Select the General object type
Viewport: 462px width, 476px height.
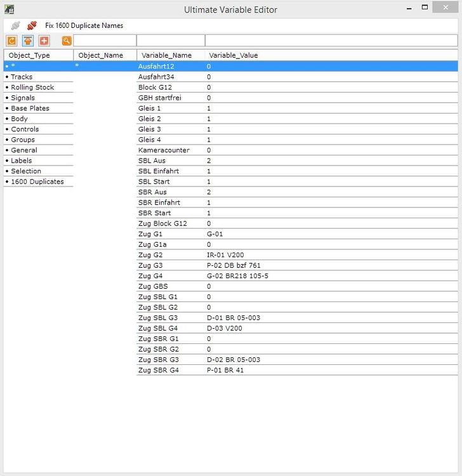(x=24, y=150)
